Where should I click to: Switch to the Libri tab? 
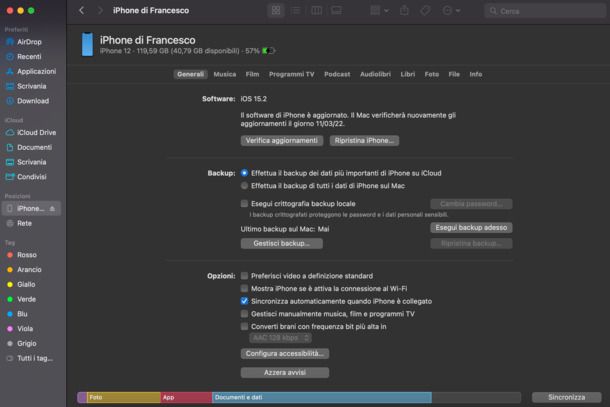[x=408, y=74]
